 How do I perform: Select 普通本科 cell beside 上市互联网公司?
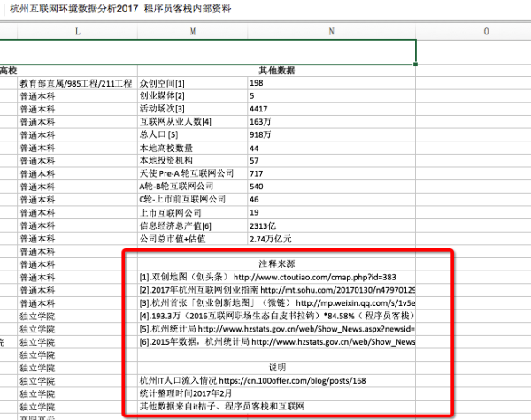click(x=78, y=212)
